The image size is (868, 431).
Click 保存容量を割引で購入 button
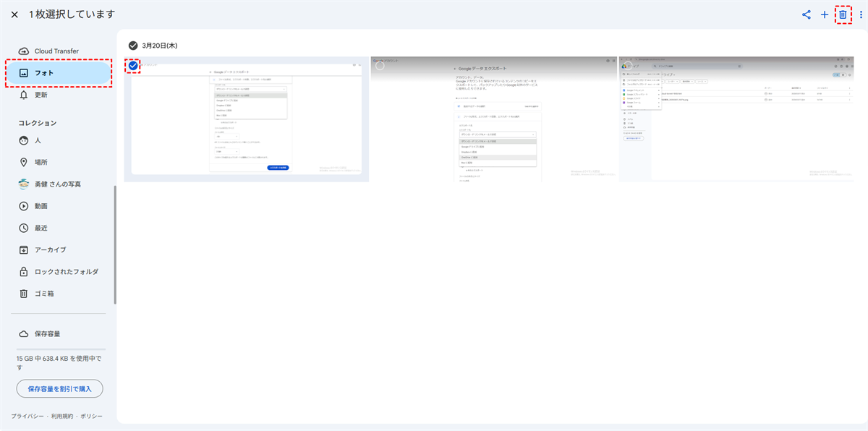[x=59, y=389]
